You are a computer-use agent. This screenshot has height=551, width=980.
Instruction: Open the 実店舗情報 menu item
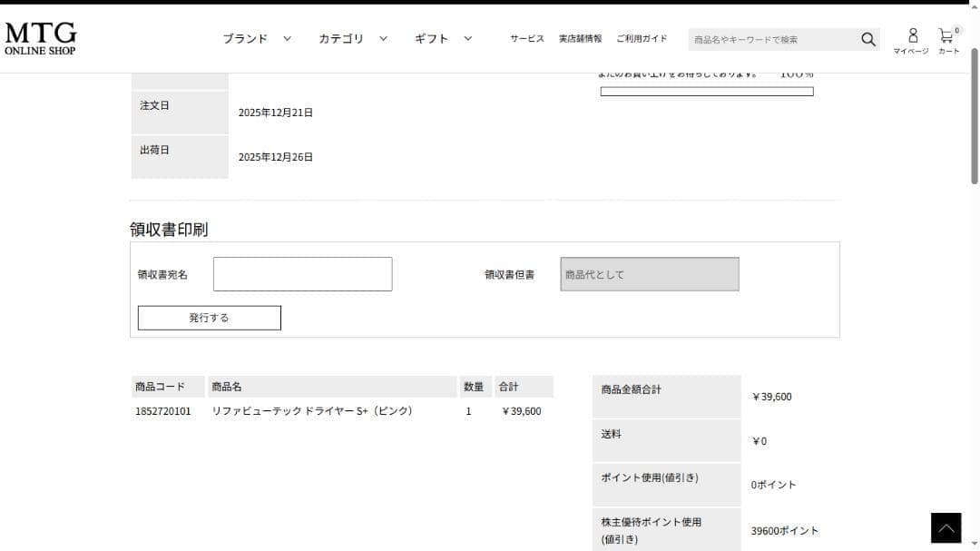pyautogui.click(x=581, y=38)
